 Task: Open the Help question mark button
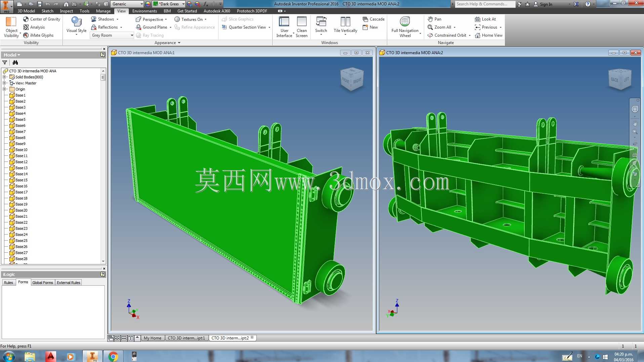point(588,4)
